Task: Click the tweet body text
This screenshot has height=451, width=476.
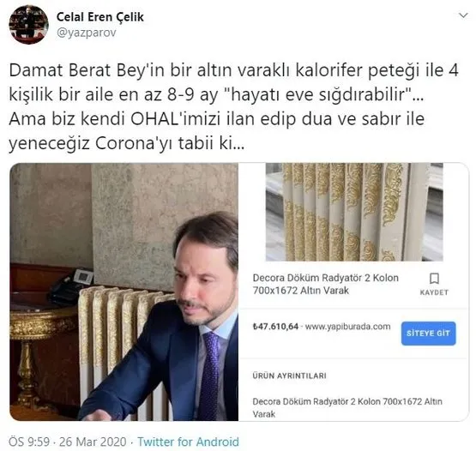Action: coord(234,106)
